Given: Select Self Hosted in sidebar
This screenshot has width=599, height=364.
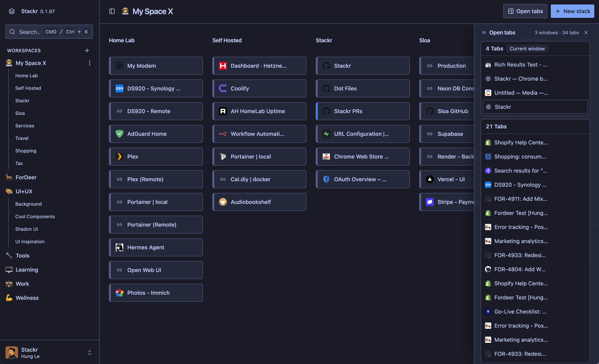Looking at the screenshot, I should click(x=28, y=88).
